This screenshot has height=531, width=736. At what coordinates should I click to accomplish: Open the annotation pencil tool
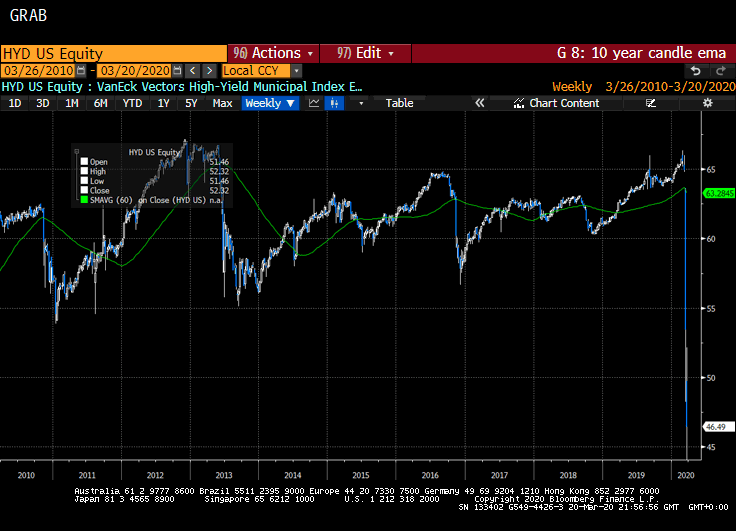650,103
